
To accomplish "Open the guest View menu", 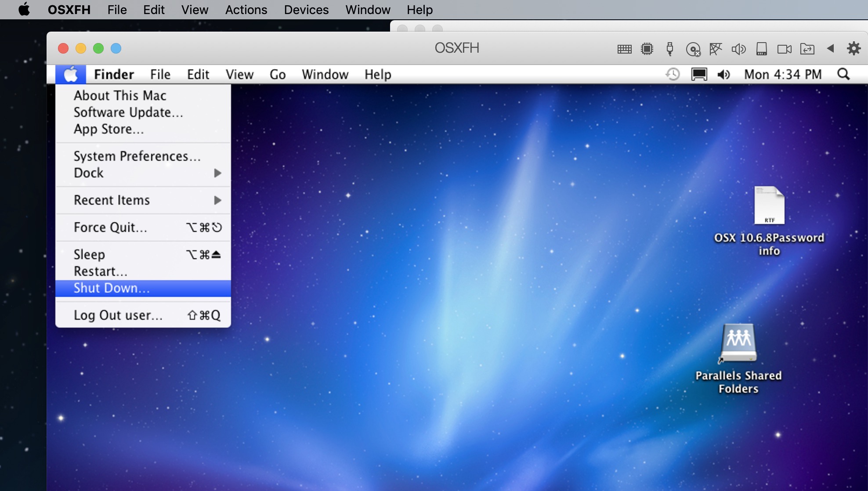I will [x=239, y=75].
